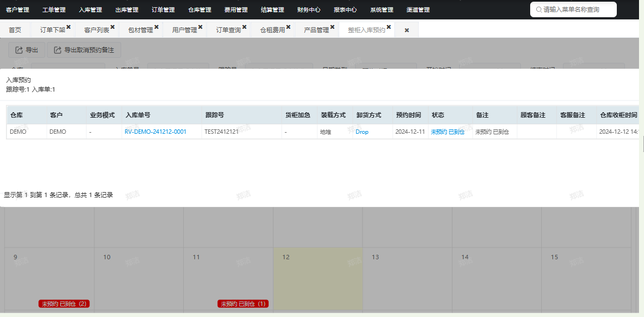
Task: Click the 跟踪号 column header
Action: tap(241, 115)
